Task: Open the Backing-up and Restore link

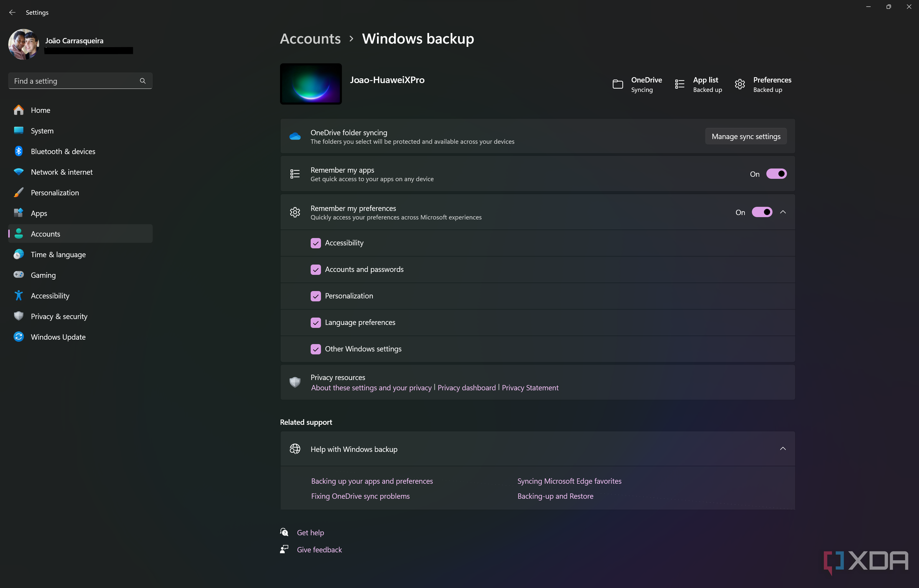Action: (x=555, y=496)
